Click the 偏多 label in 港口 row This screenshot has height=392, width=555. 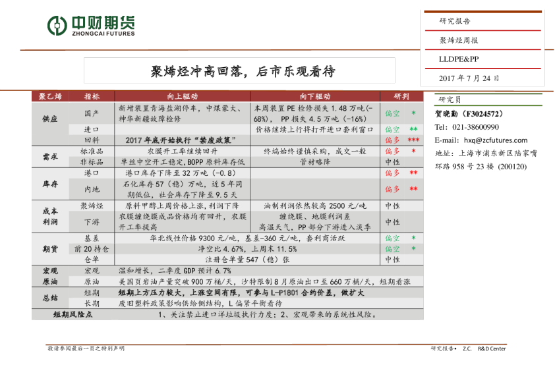pos(392,174)
